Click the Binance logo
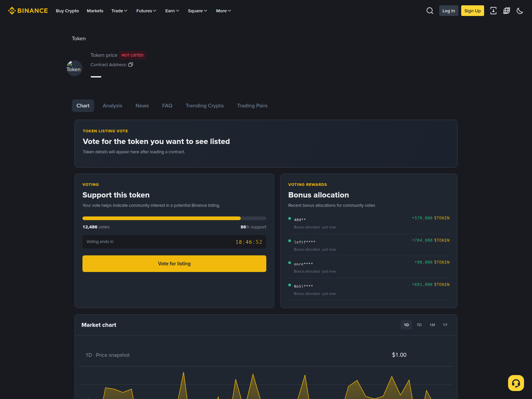The width and height of the screenshot is (532, 399). pyautogui.click(x=28, y=11)
